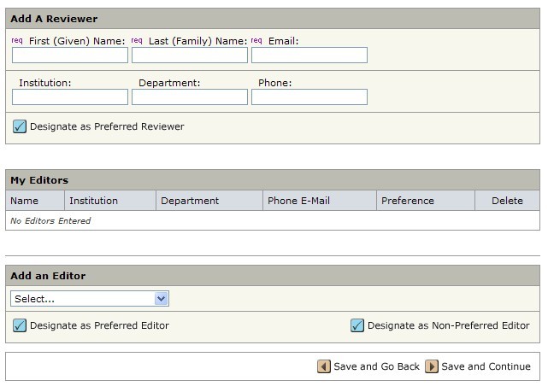Image resolution: width=548 pixels, height=392 pixels.
Task: Click the Preference column header
Action: pyautogui.click(x=408, y=201)
